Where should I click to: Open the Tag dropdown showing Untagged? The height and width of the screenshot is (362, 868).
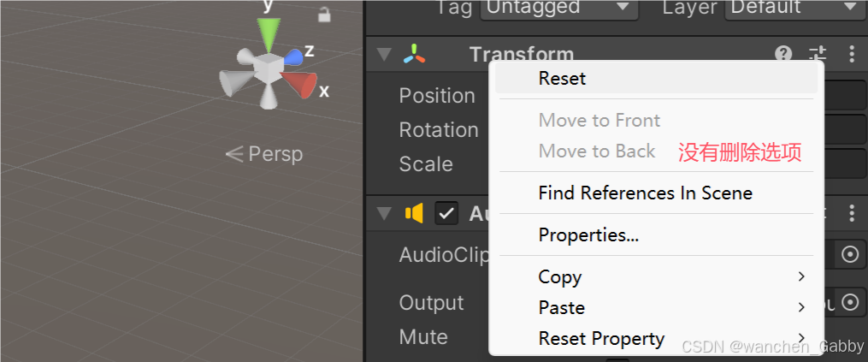click(559, 8)
